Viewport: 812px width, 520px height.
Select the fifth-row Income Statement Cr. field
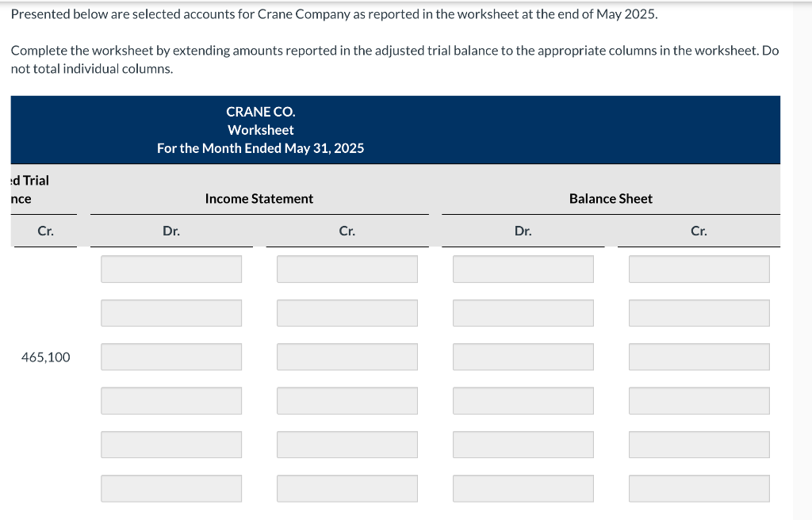[347, 444]
